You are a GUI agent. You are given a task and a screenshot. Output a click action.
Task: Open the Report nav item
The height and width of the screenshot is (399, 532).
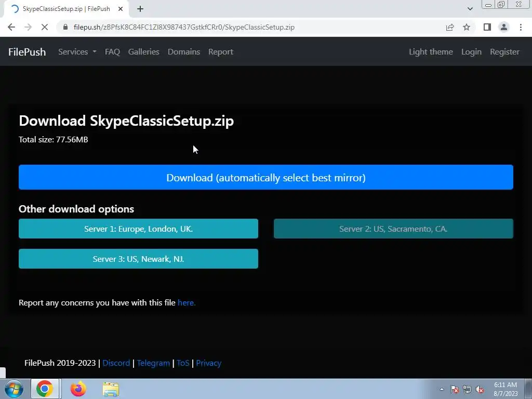[x=221, y=52]
